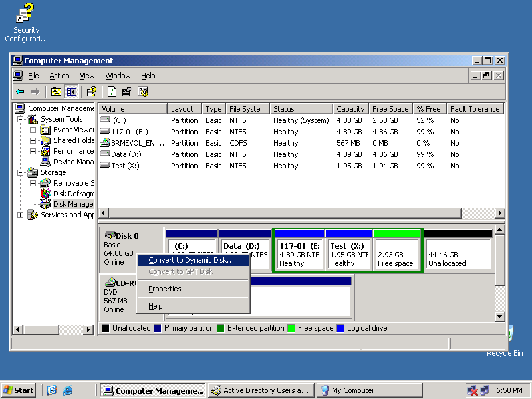Click the Properties toolbar icon

[x=127, y=92]
